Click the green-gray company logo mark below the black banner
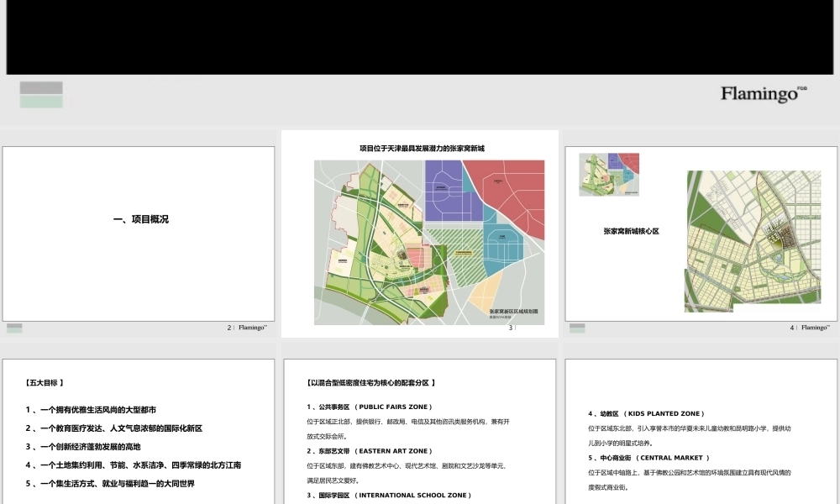This screenshot has height=504, width=840. pos(41,93)
